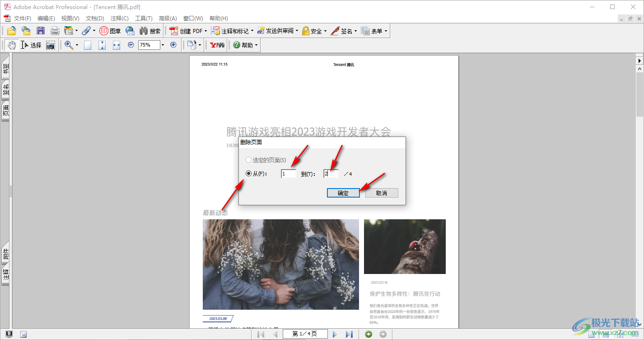Set view to actual size page icon

(x=88, y=45)
